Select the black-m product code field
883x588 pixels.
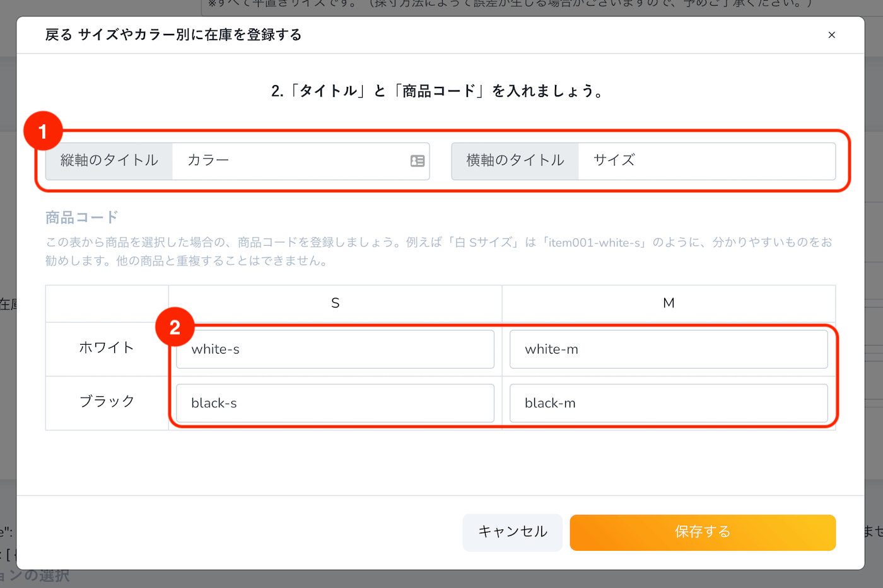669,403
